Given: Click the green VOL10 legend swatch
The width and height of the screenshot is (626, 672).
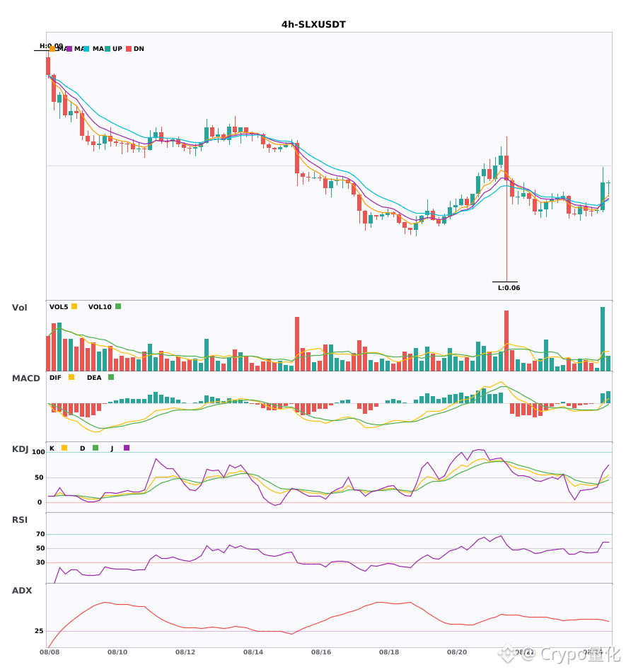Looking at the screenshot, I should click(118, 306).
